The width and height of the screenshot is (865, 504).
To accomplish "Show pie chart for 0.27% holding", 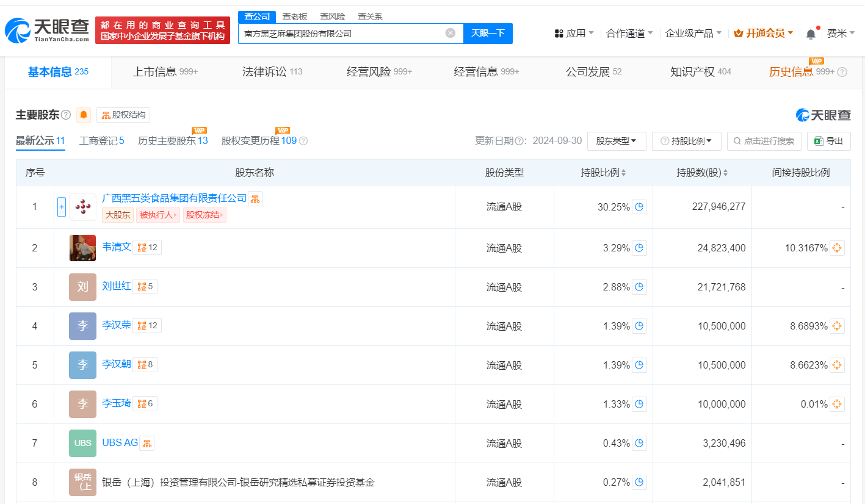I will [639, 482].
